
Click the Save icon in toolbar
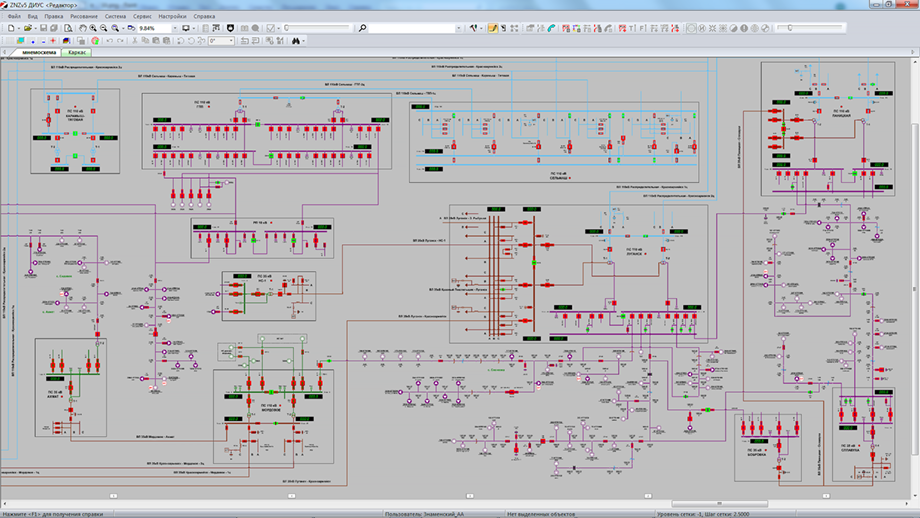43,28
